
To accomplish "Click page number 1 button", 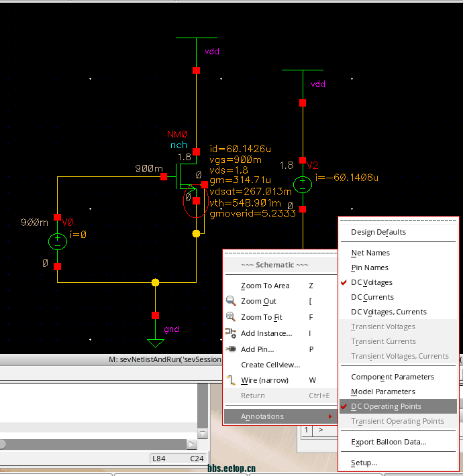I will [x=306, y=430].
